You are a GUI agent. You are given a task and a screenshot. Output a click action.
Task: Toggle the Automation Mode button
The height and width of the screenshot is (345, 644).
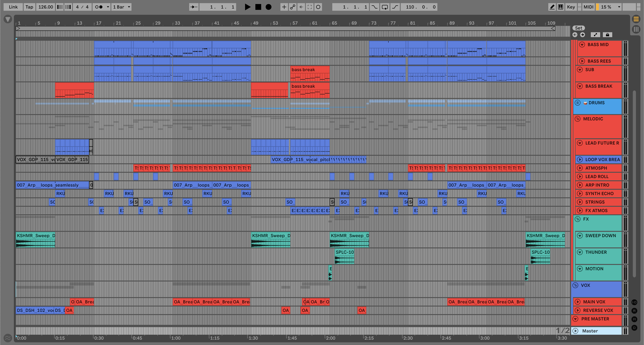(595, 35)
